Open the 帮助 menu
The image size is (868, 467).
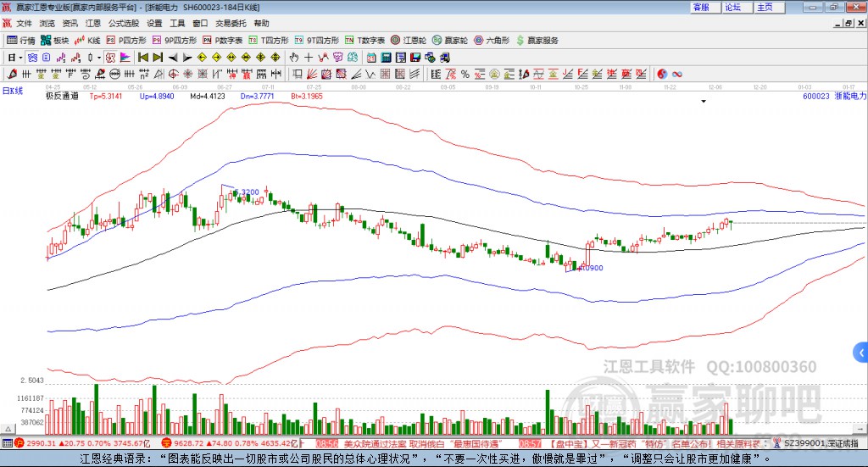[x=261, y=23]
